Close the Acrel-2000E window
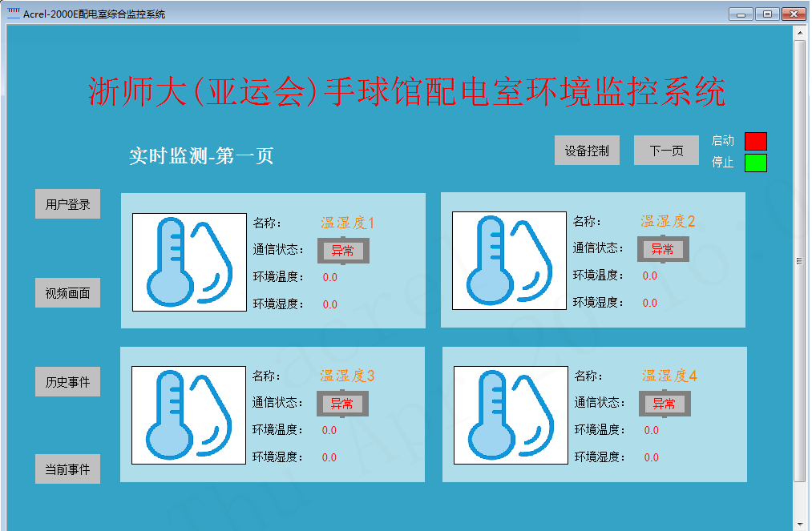The image size is (812, 531). (x=794, y=14)
